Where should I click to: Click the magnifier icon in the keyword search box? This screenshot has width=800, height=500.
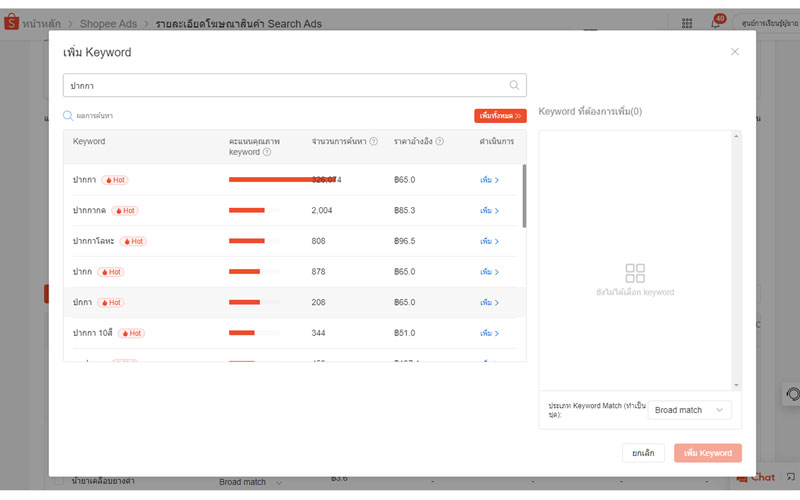[x=514, y=86]
